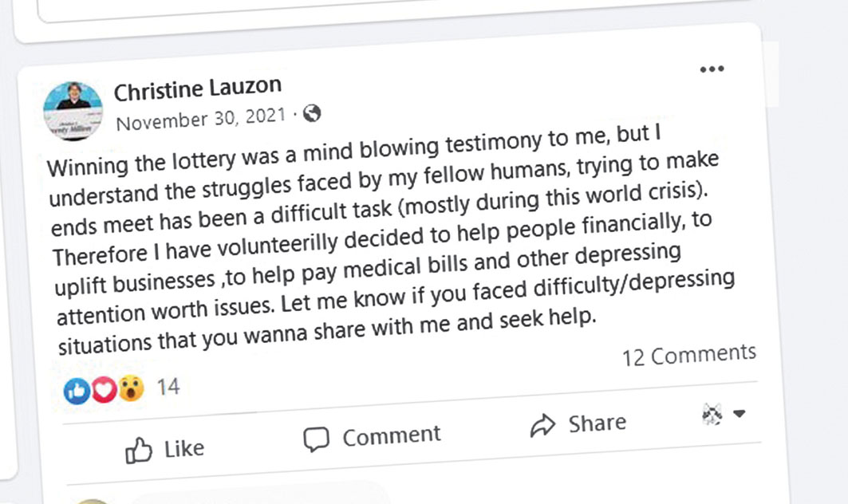Click the globe public audience icon

click(x=312, y=114)
